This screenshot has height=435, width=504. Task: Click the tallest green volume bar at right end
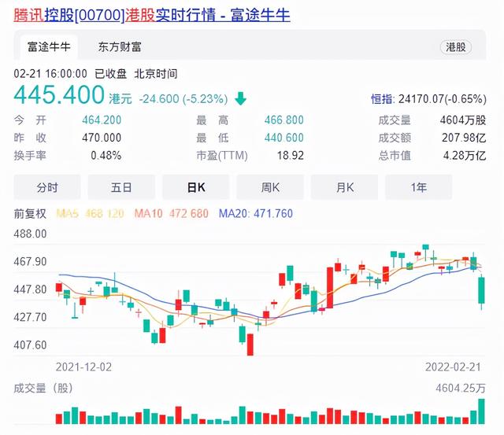481,411
